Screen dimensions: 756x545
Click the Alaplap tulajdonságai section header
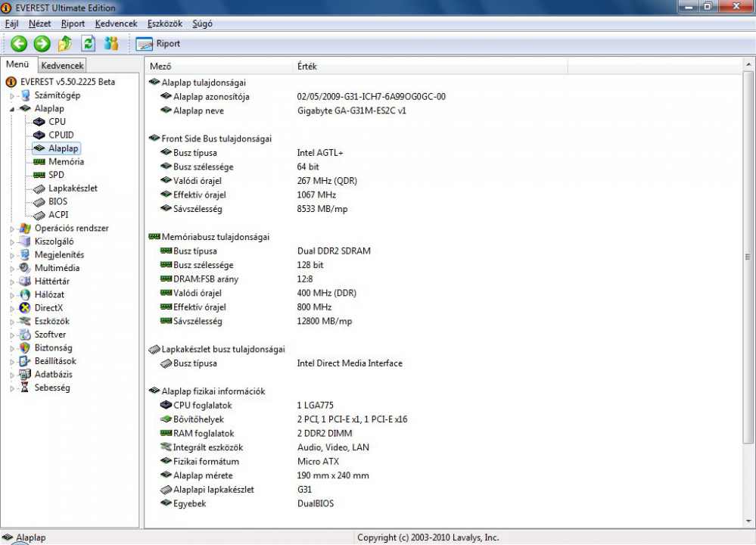198,83
